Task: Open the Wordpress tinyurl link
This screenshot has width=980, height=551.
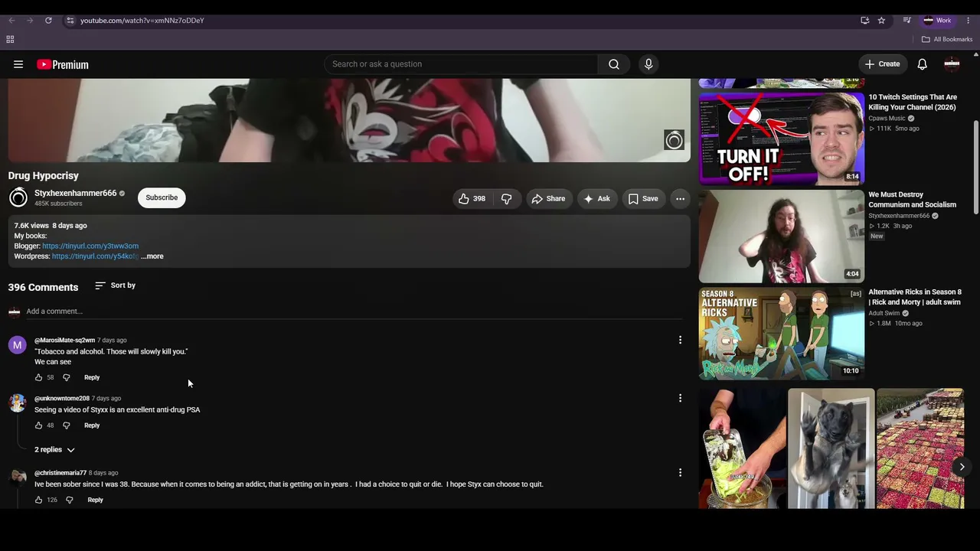Action: tap(95, 256)
